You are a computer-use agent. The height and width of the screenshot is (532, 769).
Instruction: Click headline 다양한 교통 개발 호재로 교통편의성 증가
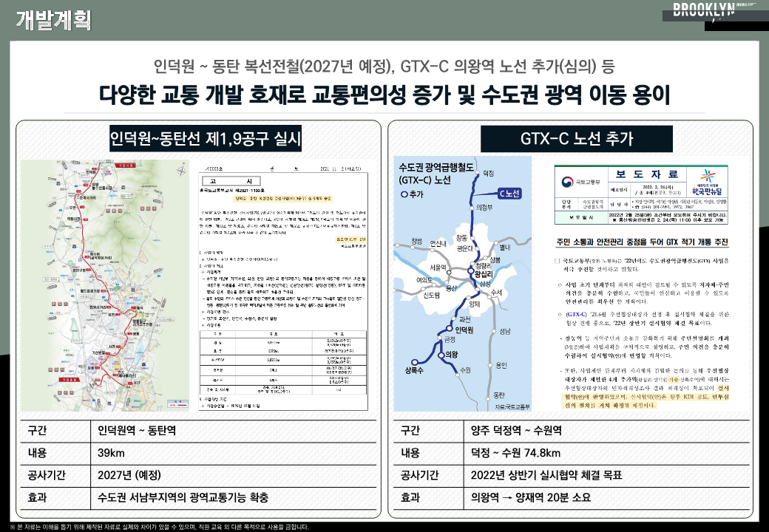(x=384, y=95)
